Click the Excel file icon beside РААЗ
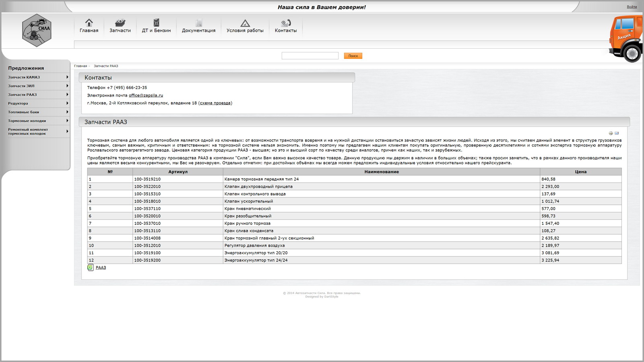This screenshot has width=644, height=362. pos(91,267)
